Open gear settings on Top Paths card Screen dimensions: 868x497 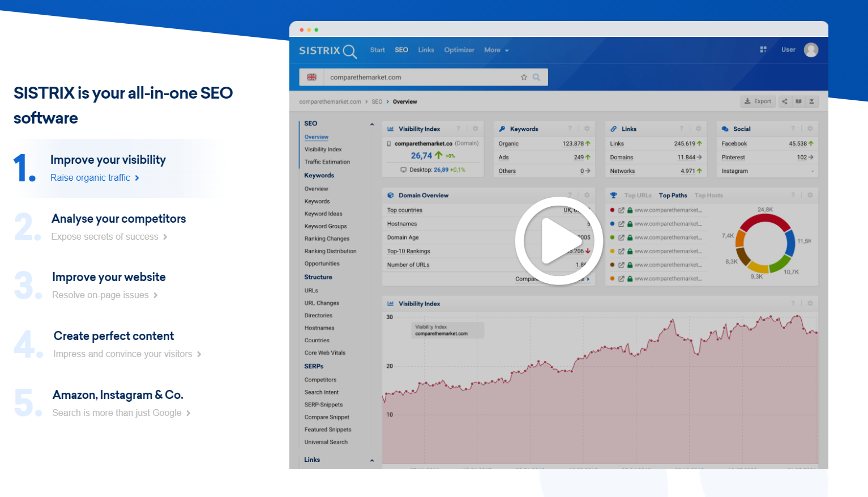[810, 195]
